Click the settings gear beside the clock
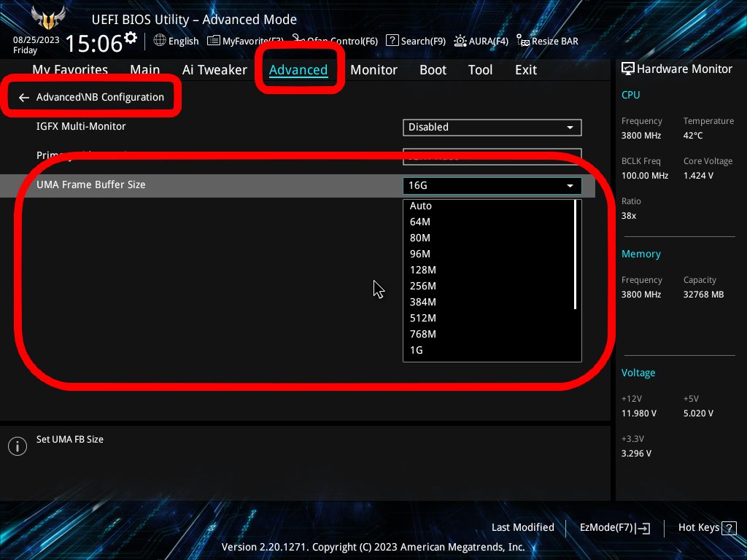The width and height of the screenshot is (747, 560). point(130,38)
